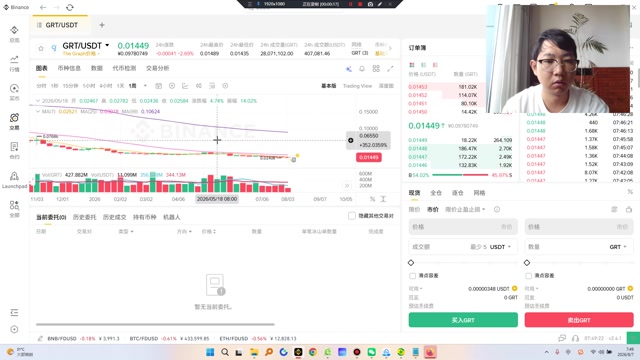640x360 pixels.
Task: Open 历史委托 orders tab
Action: [x=84, y=217]
